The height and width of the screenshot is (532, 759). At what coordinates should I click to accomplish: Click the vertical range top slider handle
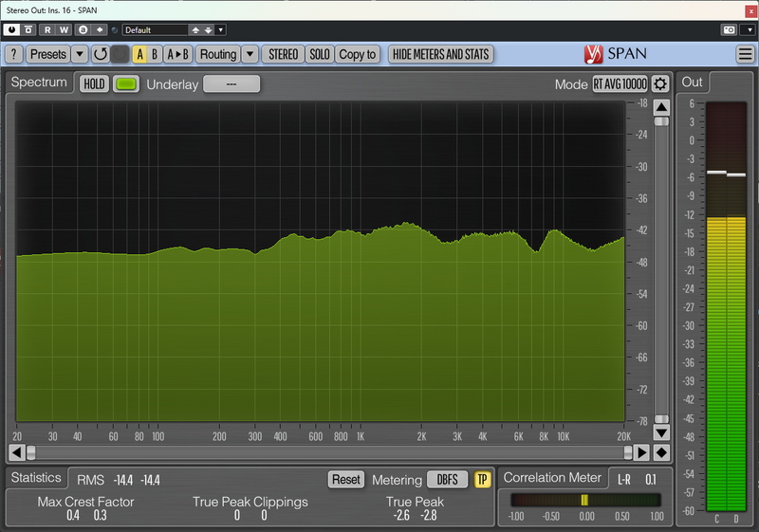point(661,121)
